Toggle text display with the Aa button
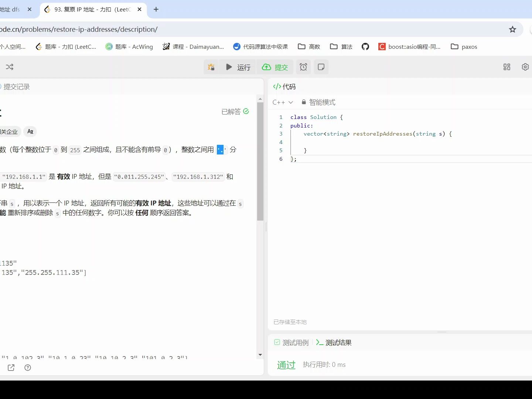532x399 pixels. pos(30,132)
